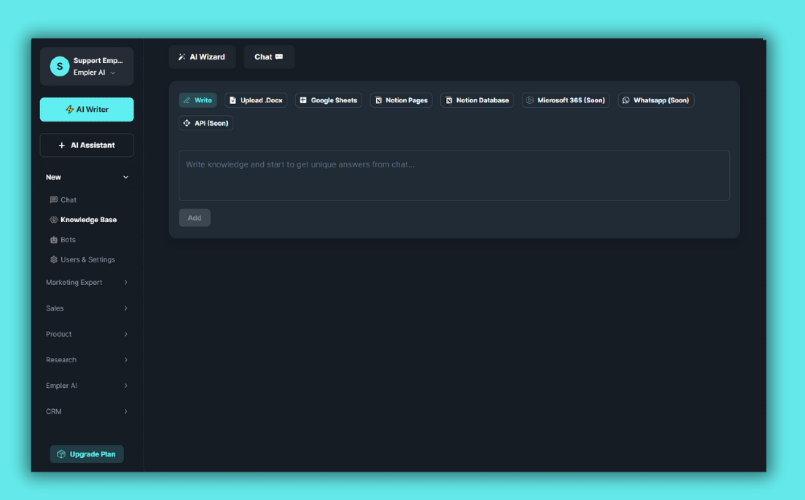Click the Users & Settings gear icon
Viewport: 805px width, 500px height.
[53, 260]
